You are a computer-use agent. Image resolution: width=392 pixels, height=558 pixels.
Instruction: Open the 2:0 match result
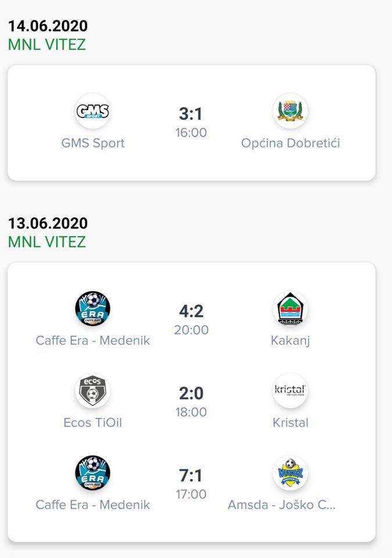(x=191, y=394)
